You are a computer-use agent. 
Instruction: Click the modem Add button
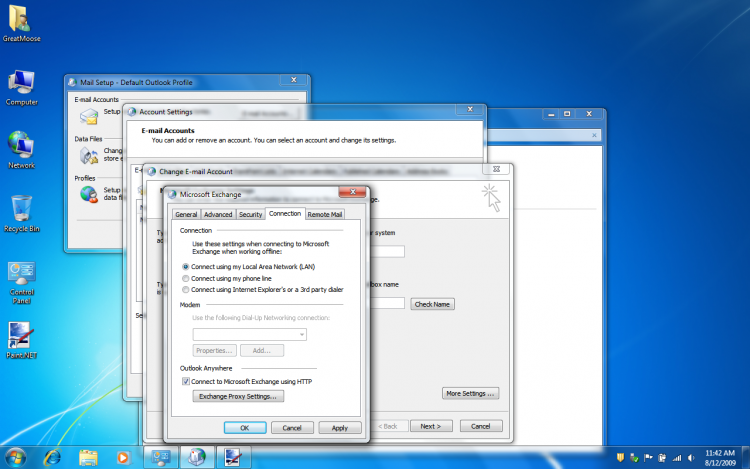(262, 350)
